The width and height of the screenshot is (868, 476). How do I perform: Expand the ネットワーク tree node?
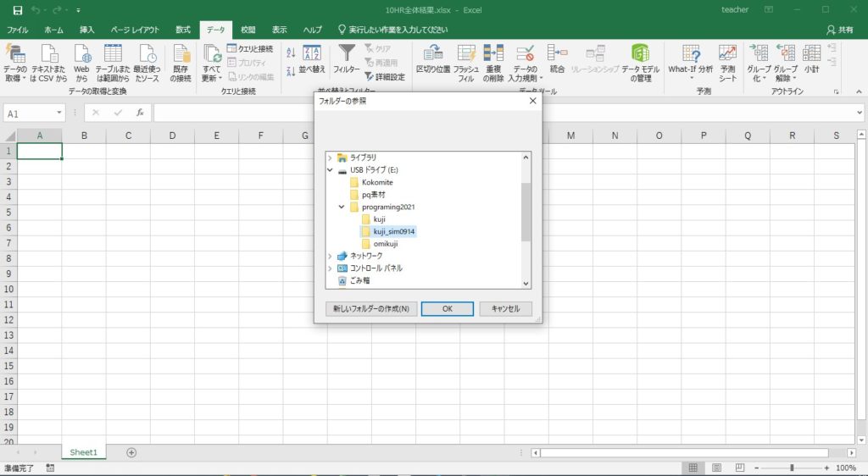point(331,256)
